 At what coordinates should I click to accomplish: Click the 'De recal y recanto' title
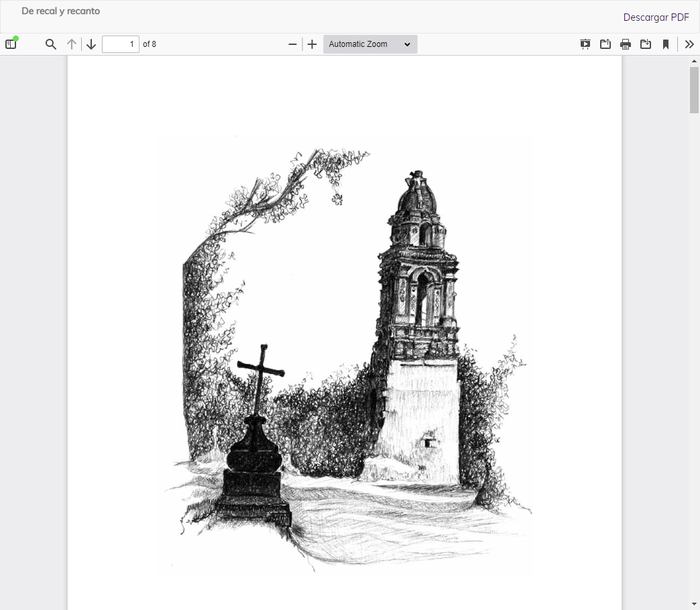point(61,11)
